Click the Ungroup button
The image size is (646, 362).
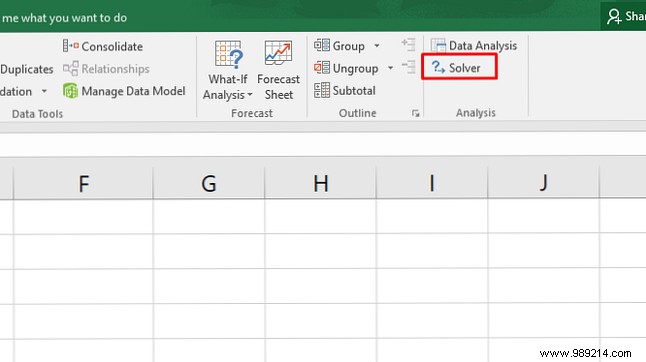coord(346,68)
